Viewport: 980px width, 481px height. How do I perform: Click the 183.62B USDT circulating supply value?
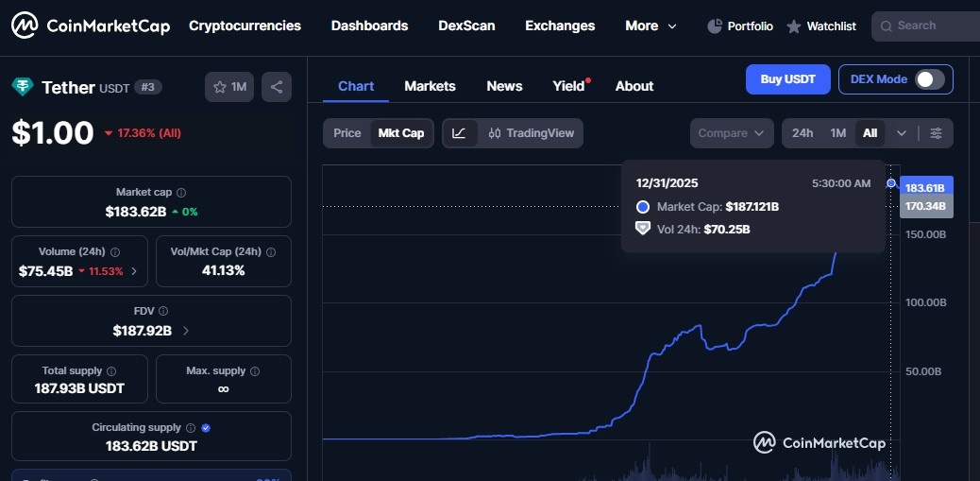pyautogui.click(x=151, y=447)
